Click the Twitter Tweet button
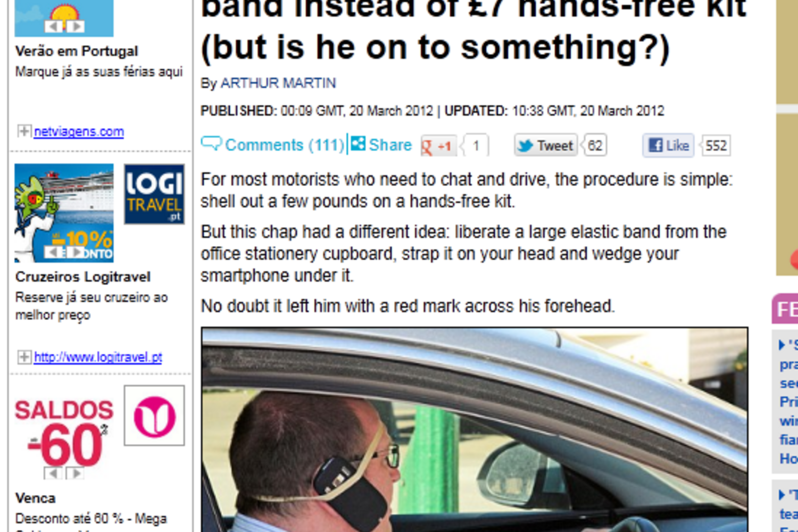The width and height of the screenshot is (798, 532). pos(546,145)
